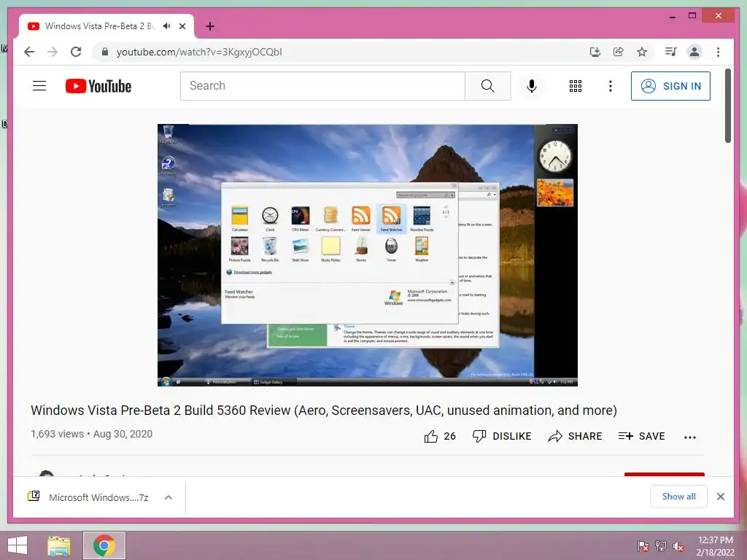Screen dimensions: 747x560
Task: Click the video player thumbnail
Action: [368, 254]
